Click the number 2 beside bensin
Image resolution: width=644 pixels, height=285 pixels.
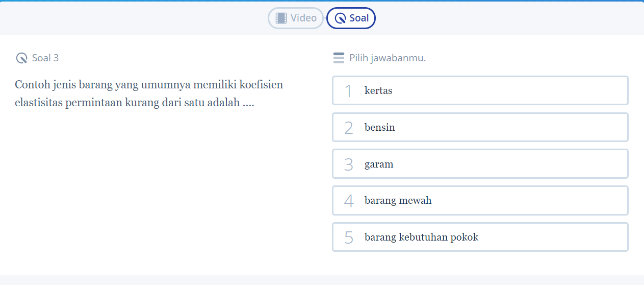click(348, 128)
